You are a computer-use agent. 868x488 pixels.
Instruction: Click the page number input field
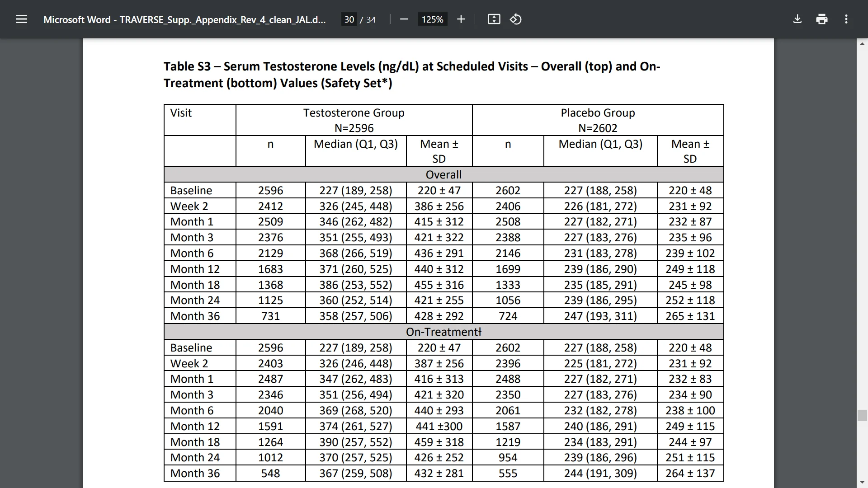click(349, 19)
